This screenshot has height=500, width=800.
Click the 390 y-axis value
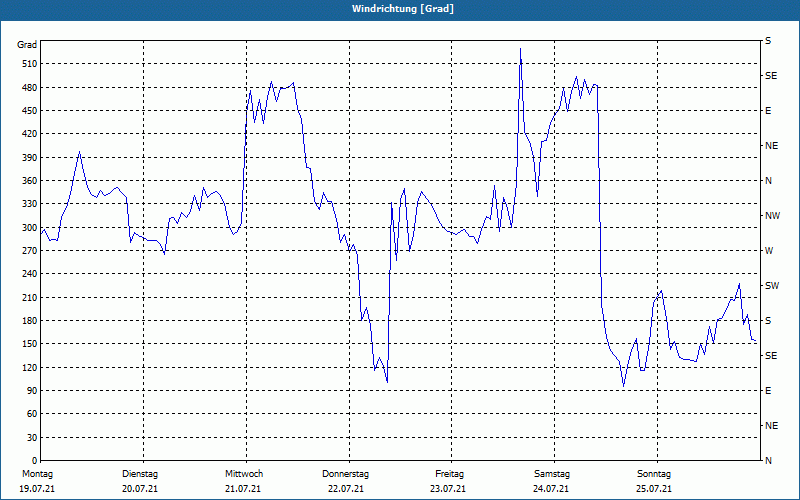coord(30,158)
